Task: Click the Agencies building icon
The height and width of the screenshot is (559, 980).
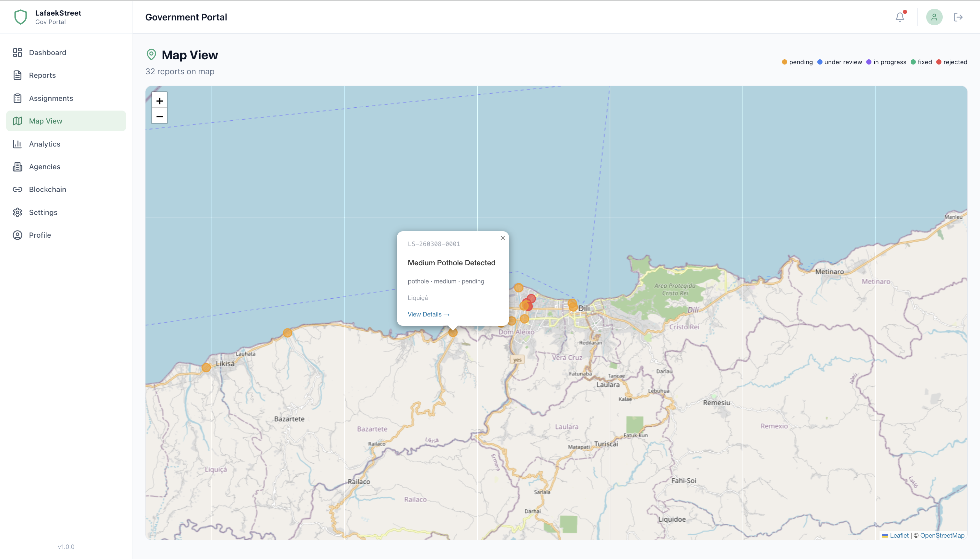Action: tap(17, 166)
